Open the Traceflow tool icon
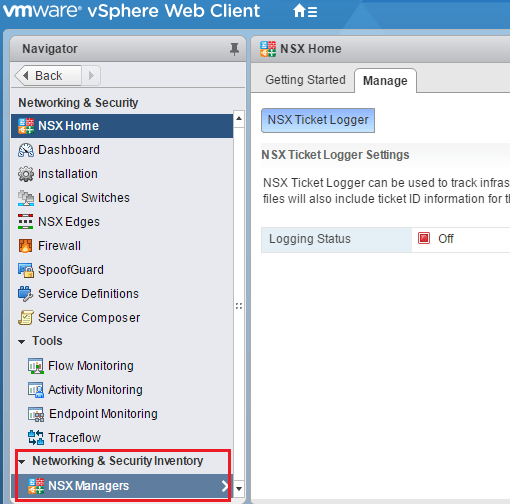Image resolution: width=510 pixels, height=504 pixels. pos(36,438)
